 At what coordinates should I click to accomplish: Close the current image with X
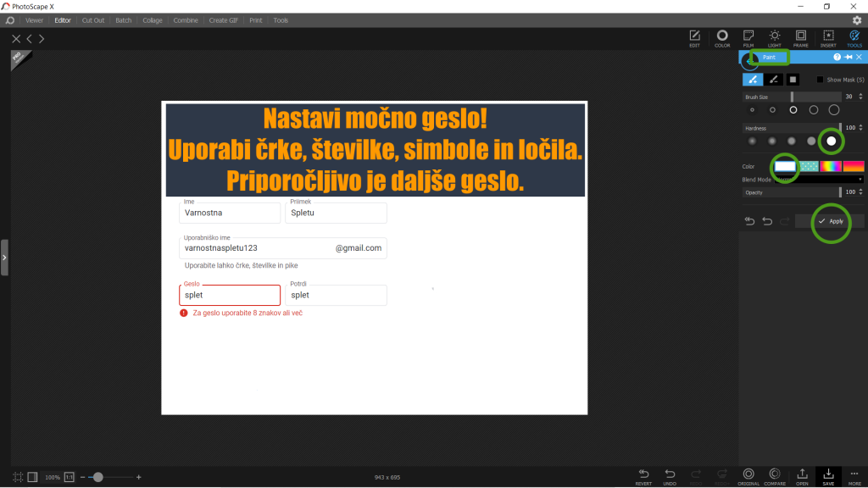(16, 39)
